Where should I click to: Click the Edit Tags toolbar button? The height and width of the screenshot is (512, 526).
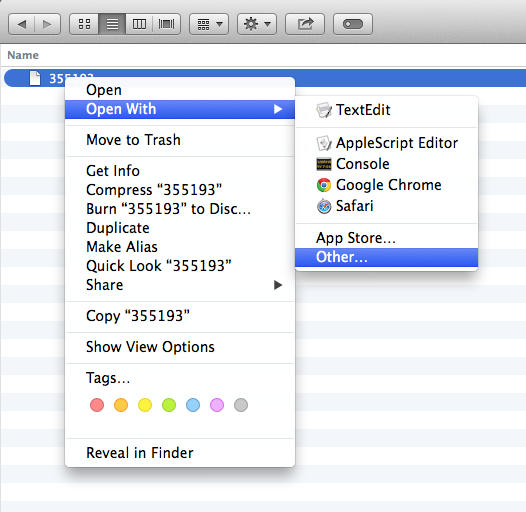[x=353, y=24]
